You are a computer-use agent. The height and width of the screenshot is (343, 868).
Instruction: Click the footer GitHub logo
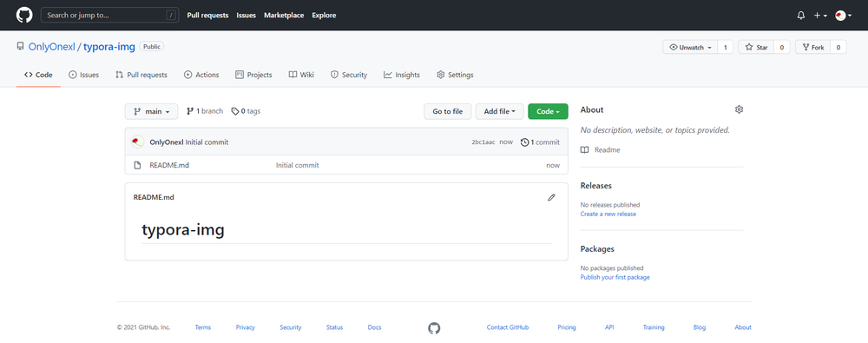(x=434, y=328)
